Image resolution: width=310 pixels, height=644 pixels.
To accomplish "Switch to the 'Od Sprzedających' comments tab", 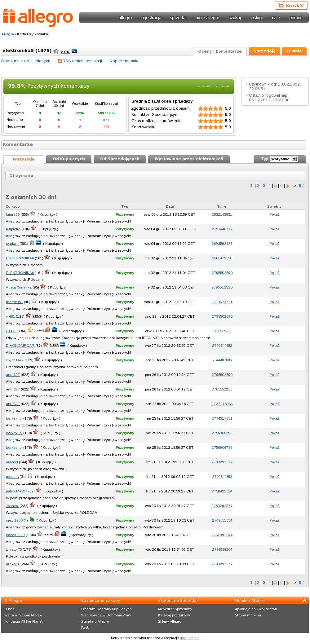I will pos(120,159).
